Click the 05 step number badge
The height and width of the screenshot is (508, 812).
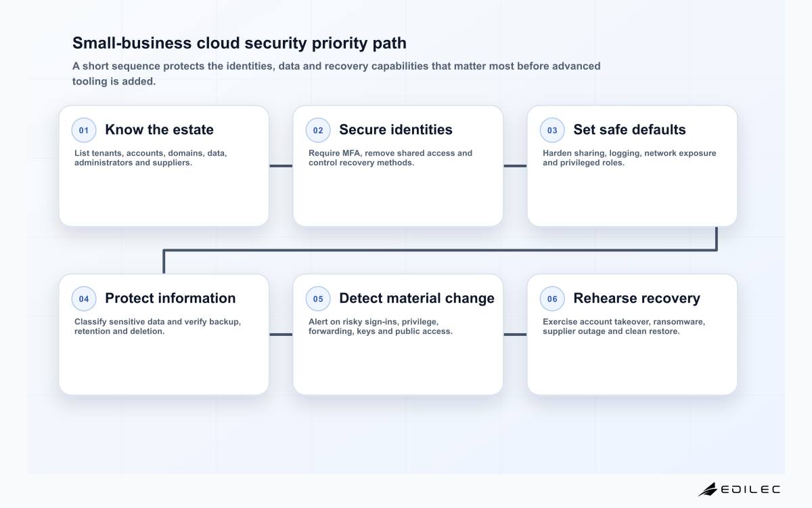[318, 299]
